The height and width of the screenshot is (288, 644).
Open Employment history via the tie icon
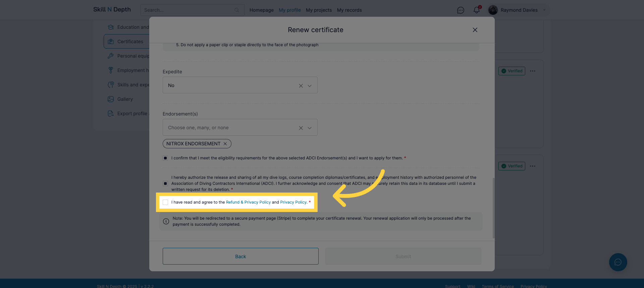point(111,70)
